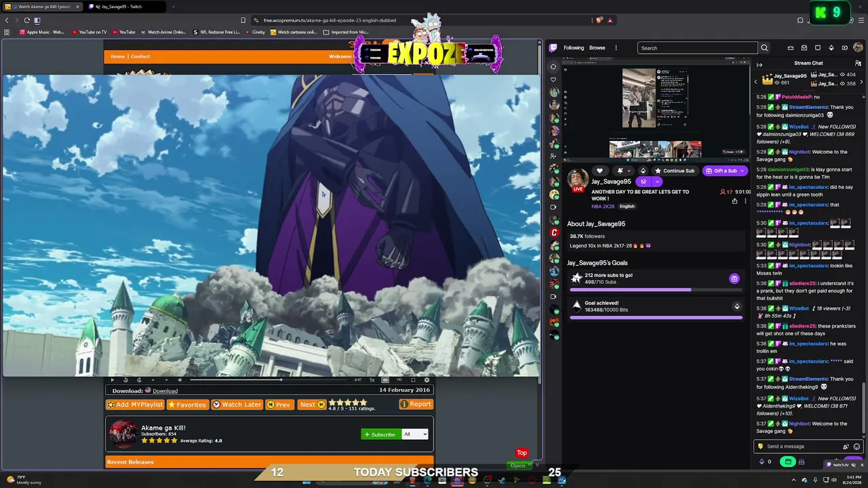Screen dimensions: 868x488
Task: Open video player settings gear
Action: [x=427, y=380]
